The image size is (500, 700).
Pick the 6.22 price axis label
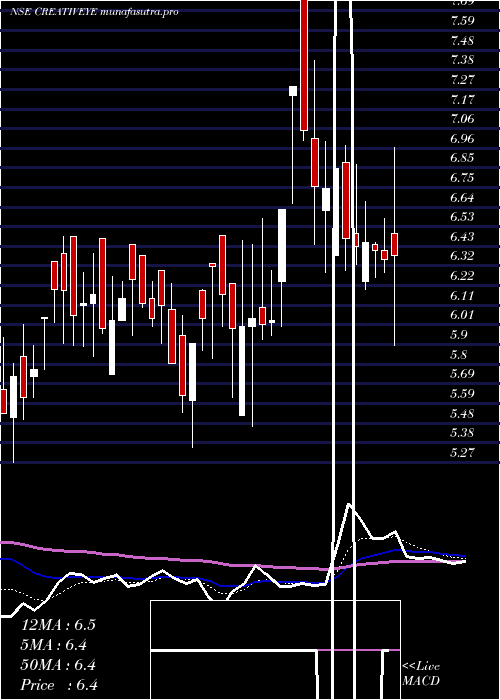coord(462,275)
